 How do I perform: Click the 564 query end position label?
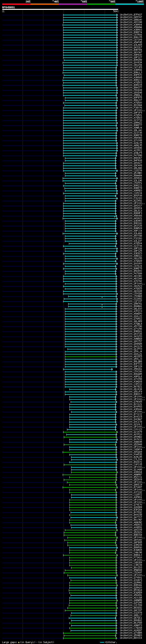click(115, 11)
